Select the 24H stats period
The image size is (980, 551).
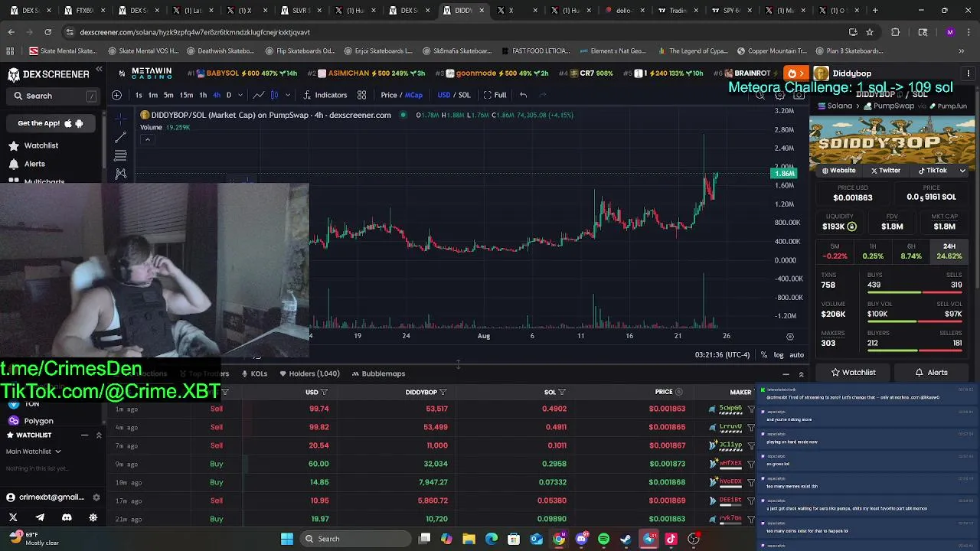coord(949,252)
